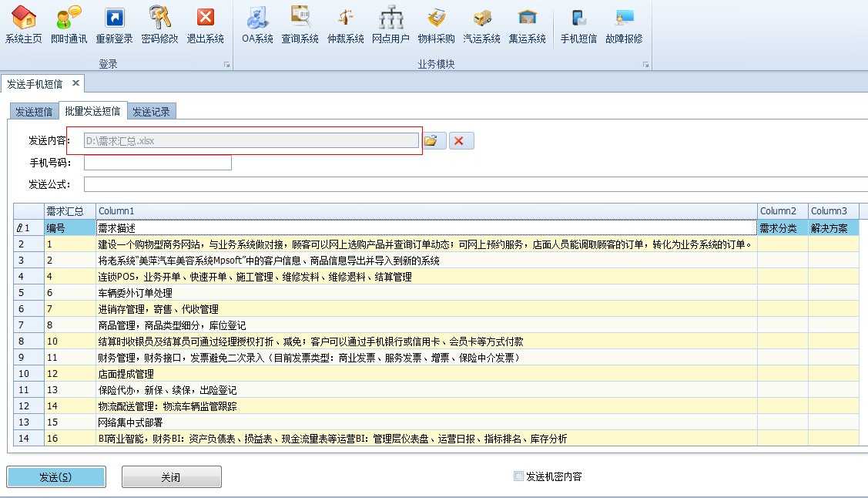868x498 pixels.
Task: Click the 手机号码 input field
Action: click(158, 163)
